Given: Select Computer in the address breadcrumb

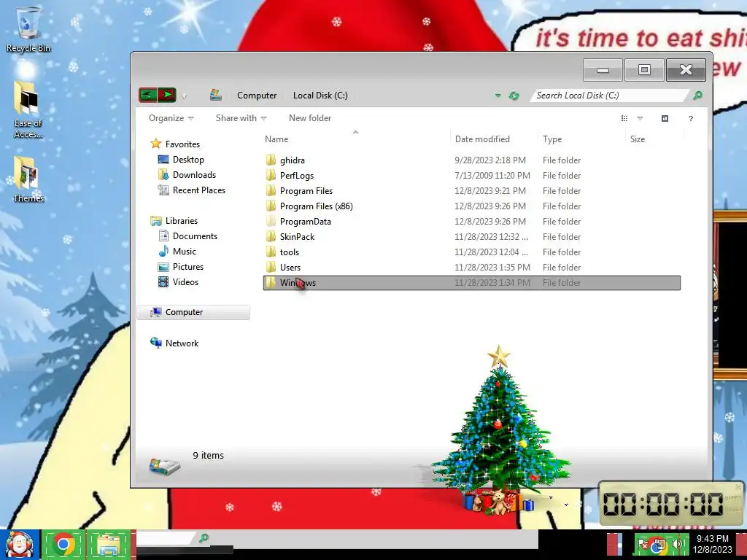Looking at the screenshot, I should pos(257,96).
